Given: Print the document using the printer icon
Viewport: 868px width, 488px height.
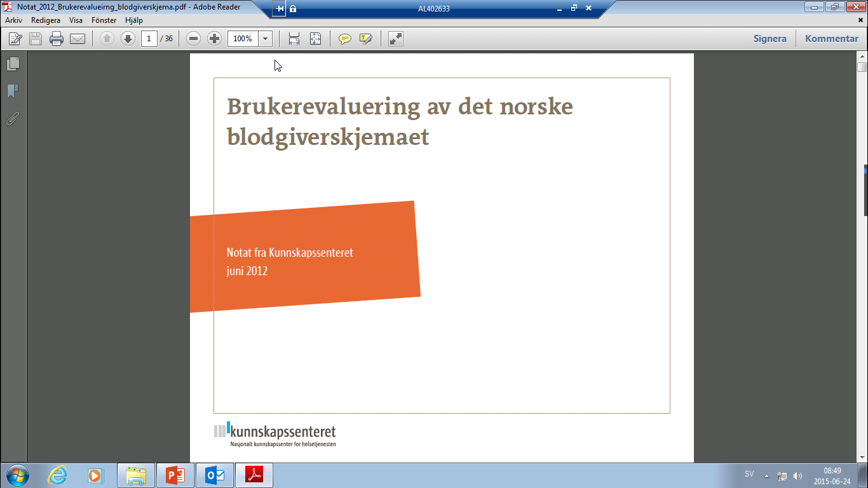Looking at the screenshot, I should (x=57, y=39).
